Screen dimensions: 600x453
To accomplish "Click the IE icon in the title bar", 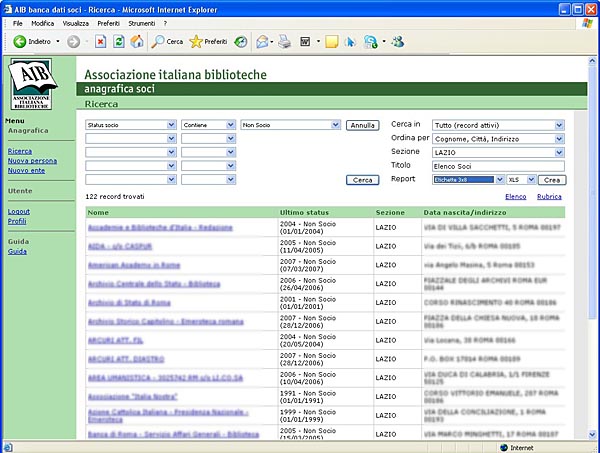I will (8, 9).
